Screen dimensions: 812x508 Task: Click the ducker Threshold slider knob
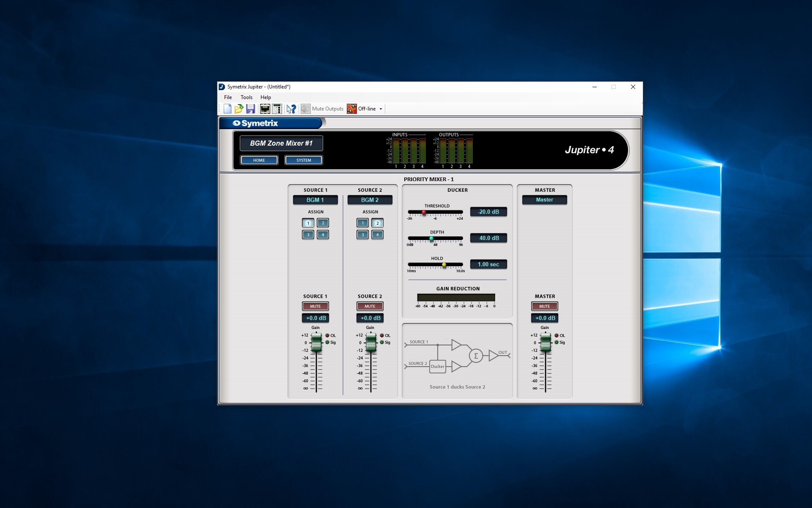424,213
